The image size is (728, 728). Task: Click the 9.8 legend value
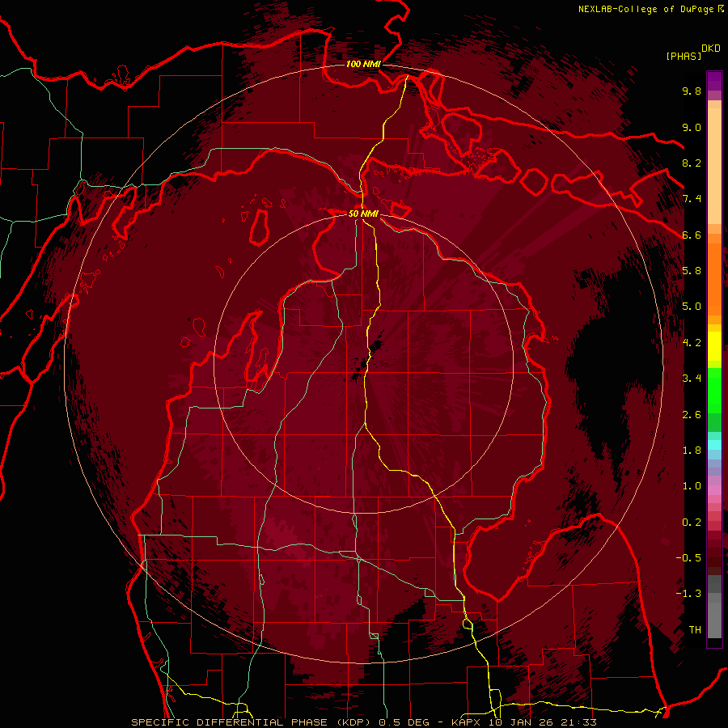pos(692,91)
